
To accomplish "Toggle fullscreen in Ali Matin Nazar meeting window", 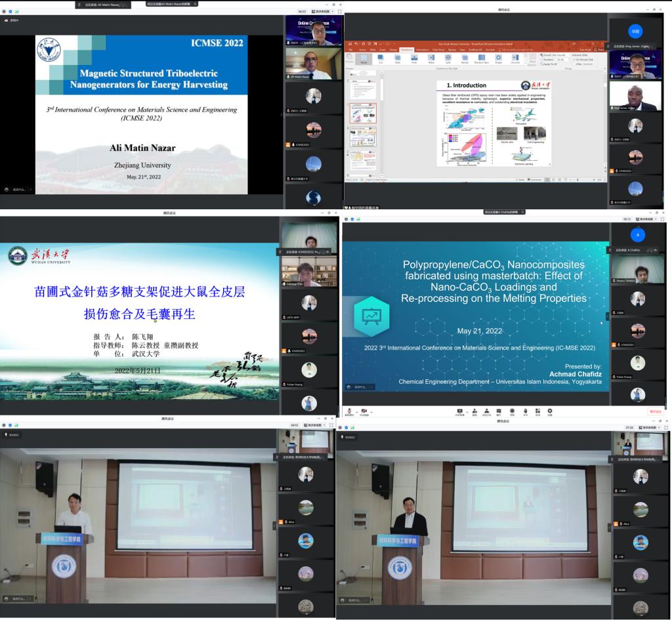I will 339,12.
